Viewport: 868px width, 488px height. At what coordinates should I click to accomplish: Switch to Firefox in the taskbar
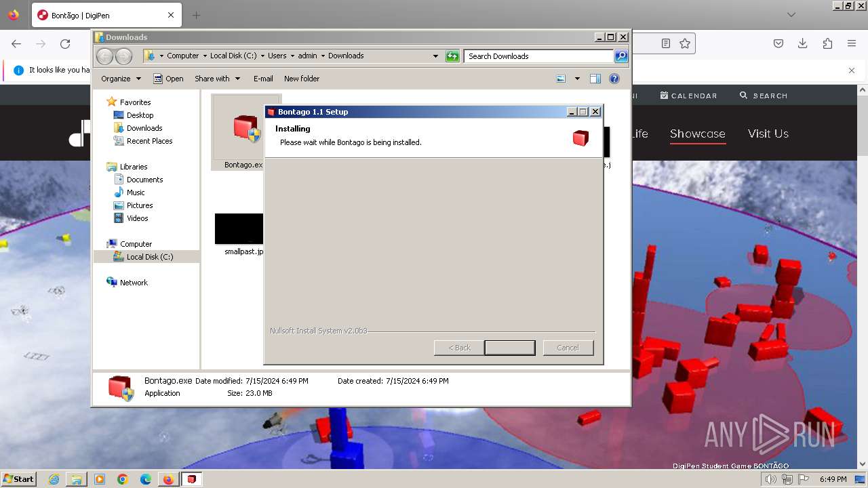tap(168, 479)
